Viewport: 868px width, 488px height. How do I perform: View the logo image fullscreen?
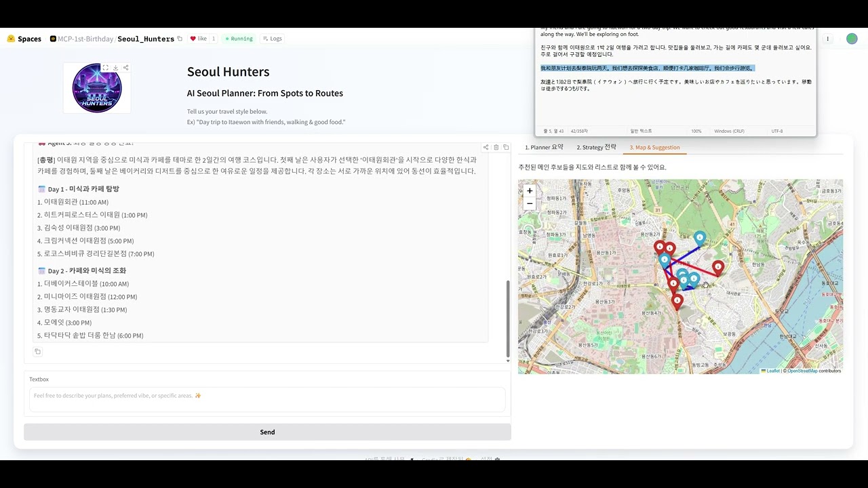click(106, 68)
